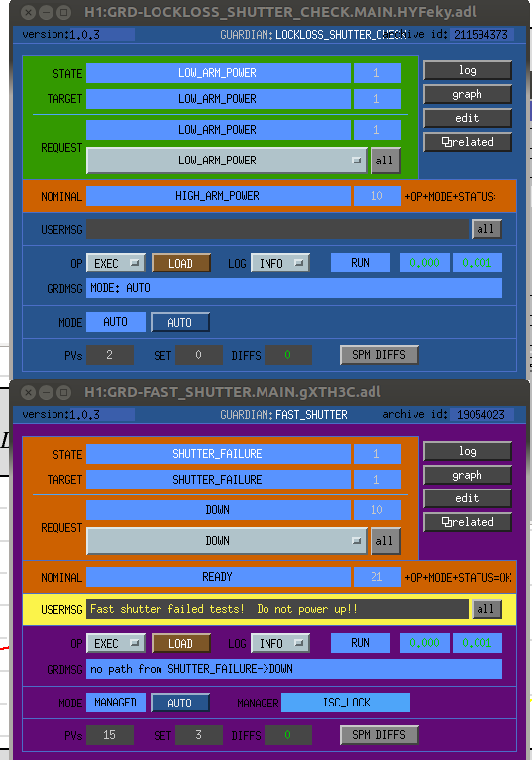532x760 pixels.
Task: Expand DOWN request dropdown in FAST_SHUTTER
Action: coord(226,541)
